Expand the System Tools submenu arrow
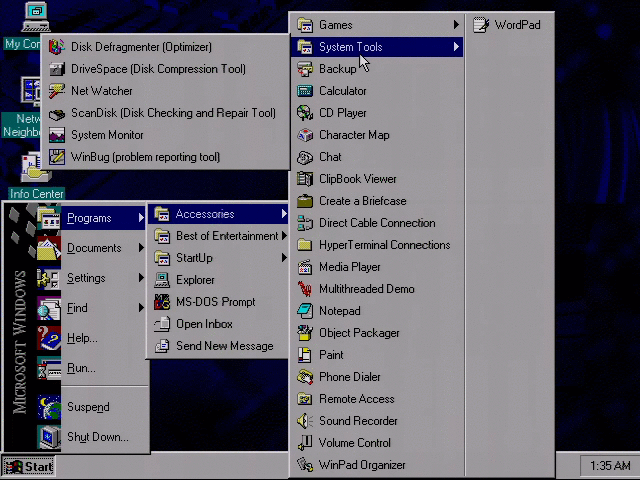This screenshot has height=480, width=640. pos(456,47)
